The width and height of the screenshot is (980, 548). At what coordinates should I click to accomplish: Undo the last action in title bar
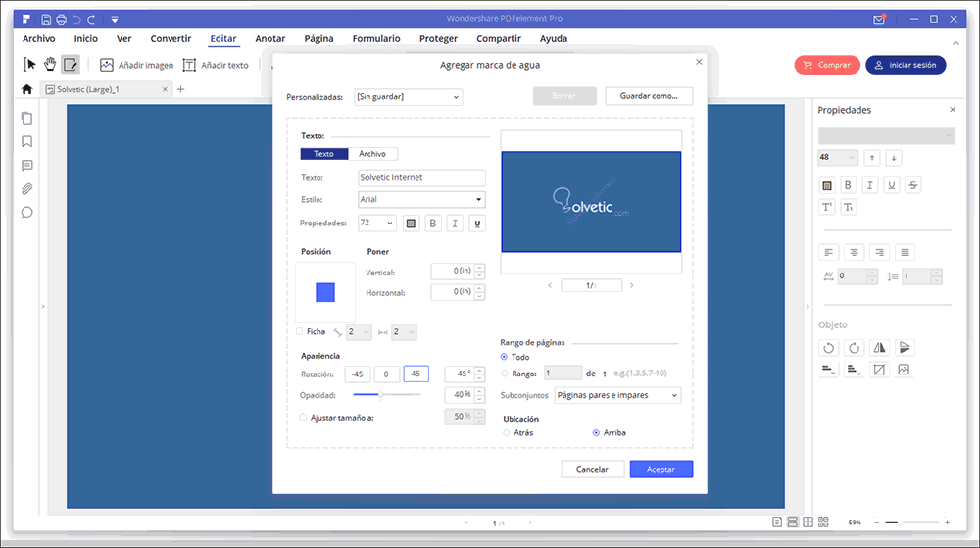76,19
